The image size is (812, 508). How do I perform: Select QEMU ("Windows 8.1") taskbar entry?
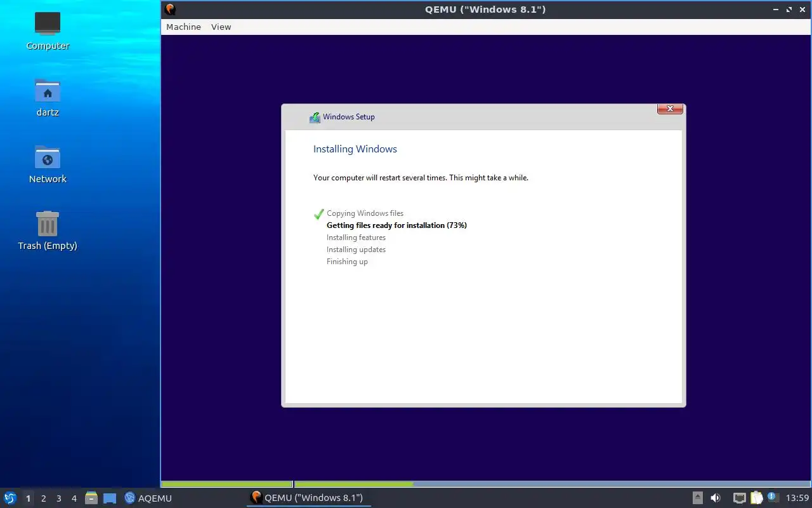tap(308, 497)
